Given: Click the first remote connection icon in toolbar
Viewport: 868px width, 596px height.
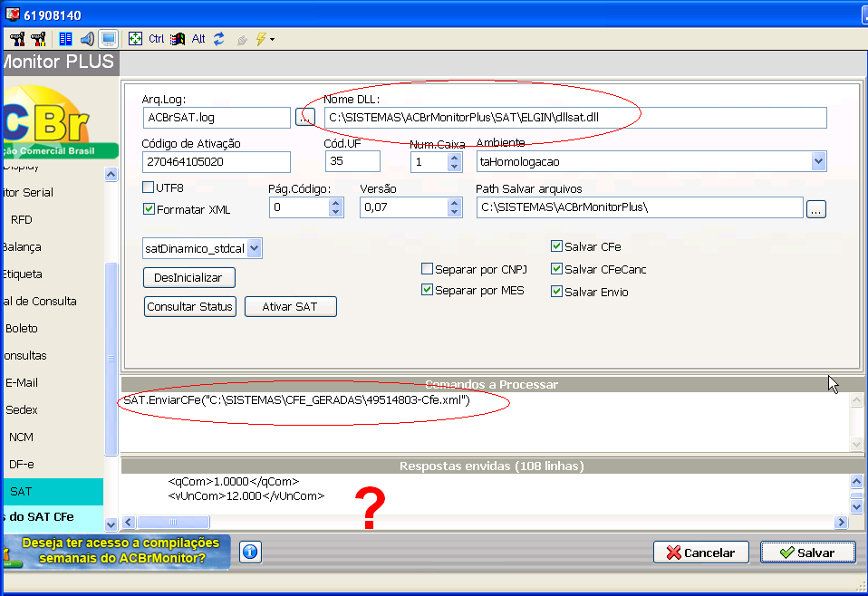Looking at the screenshot, I should pyautogui.click(x=17, y=39).
